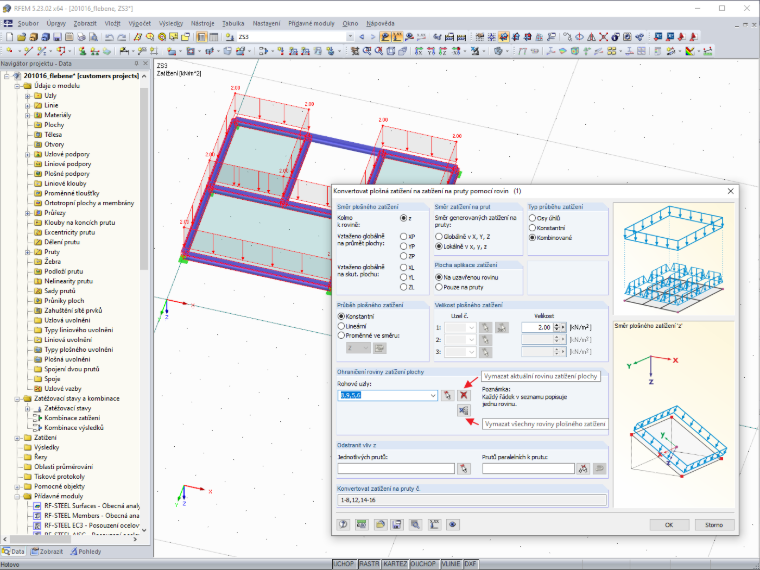760x570 pixels.
Task: Click the Jednotlivých prutů input field
Action: click(396, 469)
